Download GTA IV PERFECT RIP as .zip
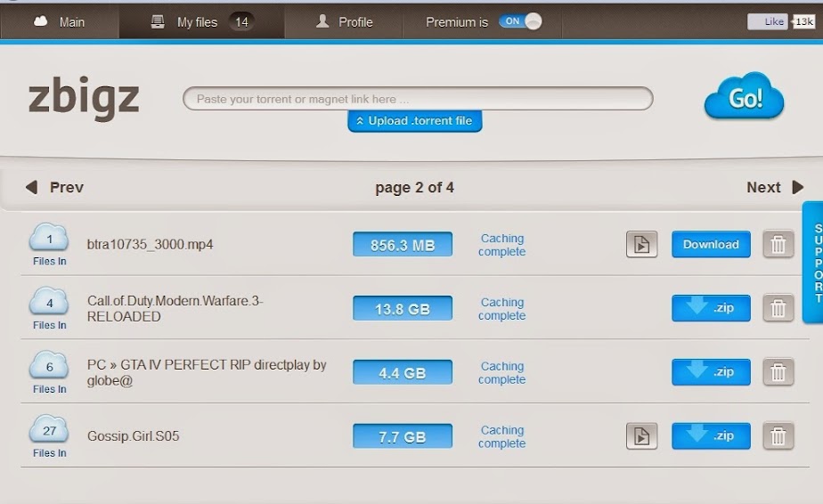823x504 pixels. [711, 372]
